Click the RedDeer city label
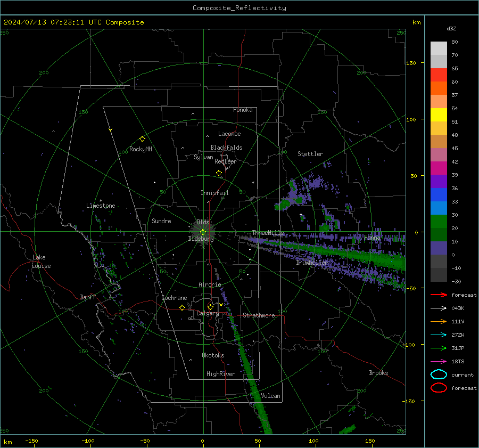Screen dimensions: 479x448 coord(226,161)
